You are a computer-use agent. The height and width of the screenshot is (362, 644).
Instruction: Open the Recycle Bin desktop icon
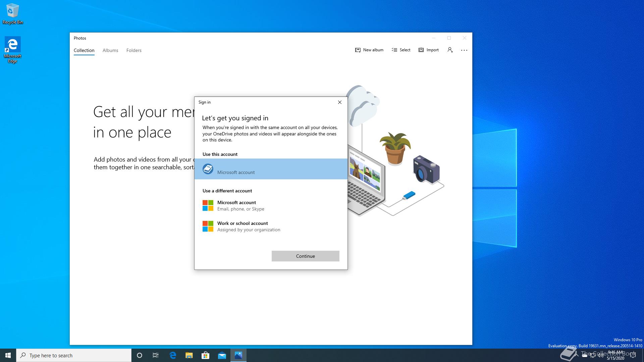(x=13, y=14)
